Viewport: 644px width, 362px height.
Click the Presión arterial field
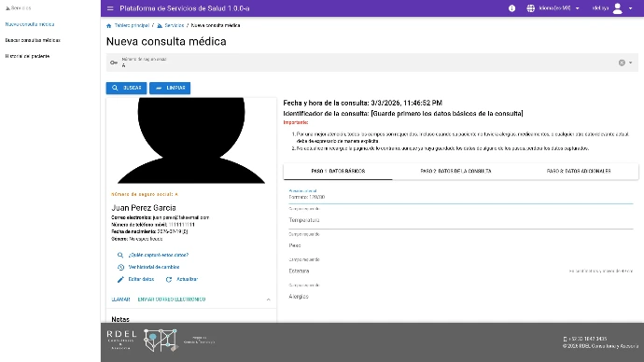coord(461,195)
